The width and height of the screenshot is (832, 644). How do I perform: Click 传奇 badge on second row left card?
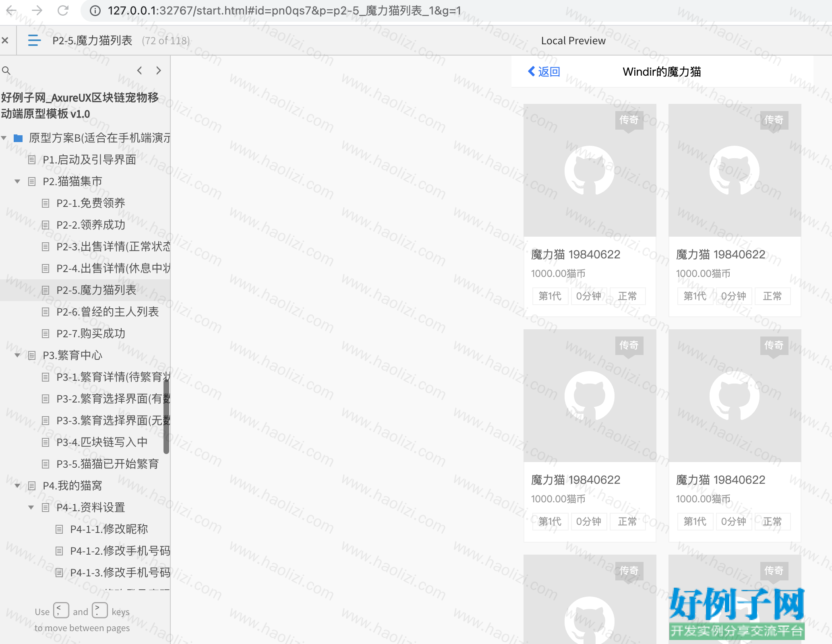629,346
